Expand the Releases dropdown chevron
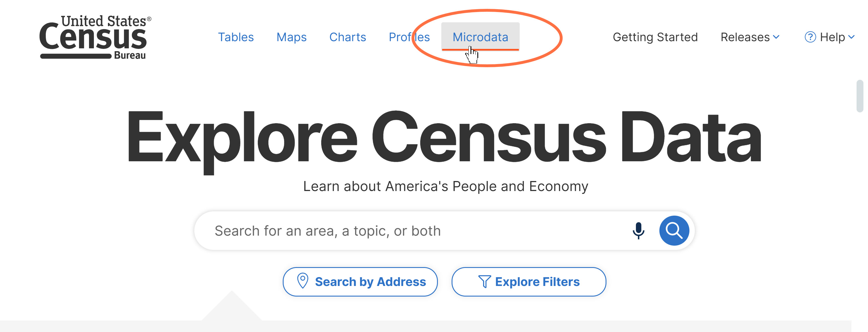Image resolution: width=868 pixels, height=332 pixels. [x=776, y=37]
